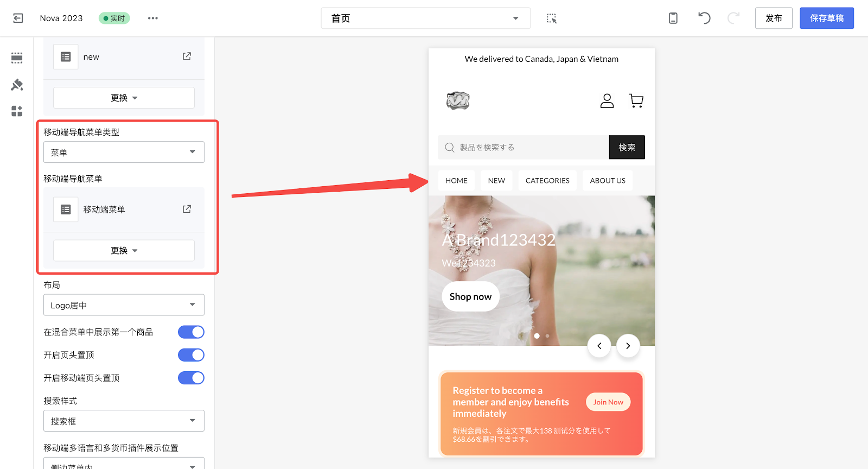Open 移动端导航菜单类型 dropdown

(x=124, y=153)
